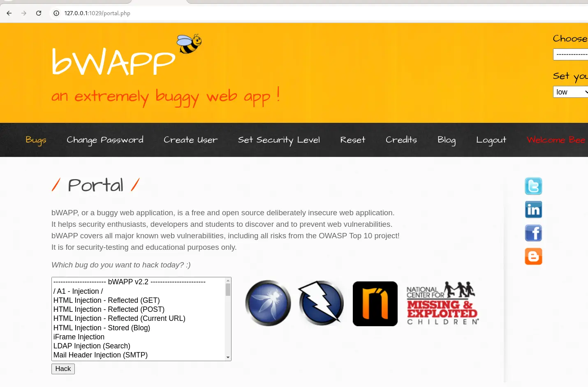Open the LinkedIn icon link
Screen dimensions: 588x387
click(533, 210)
